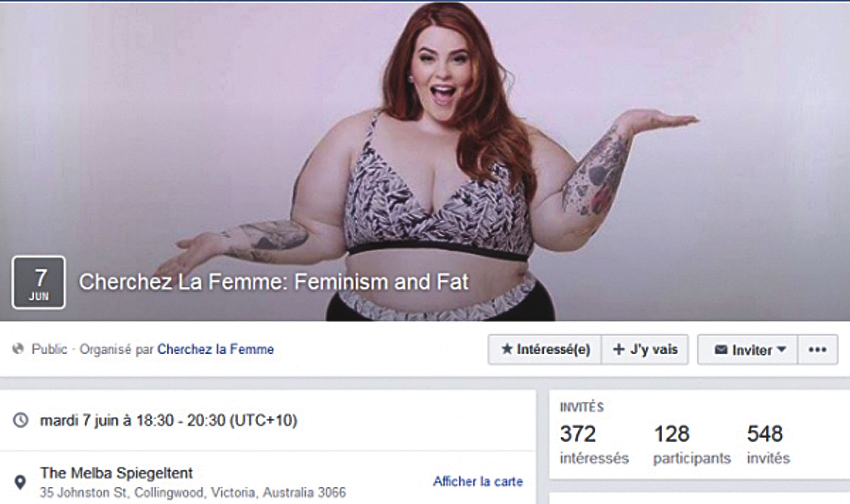
Task: Click the event title Cherchez La Femme: Feminism and Fat
Action: tap(273, 282)
